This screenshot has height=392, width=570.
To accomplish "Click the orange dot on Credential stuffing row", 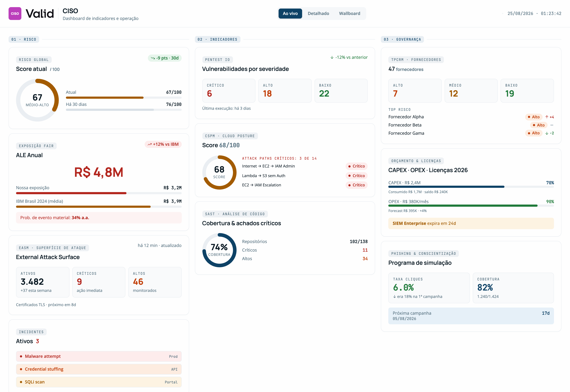I will (21, 369).
